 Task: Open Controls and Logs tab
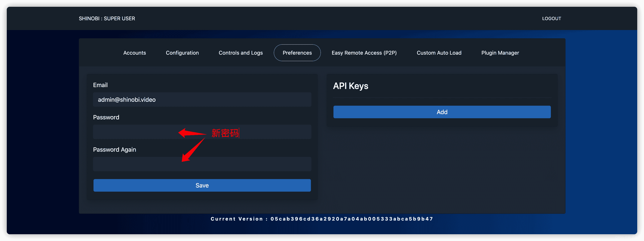[x=241, y=53]
